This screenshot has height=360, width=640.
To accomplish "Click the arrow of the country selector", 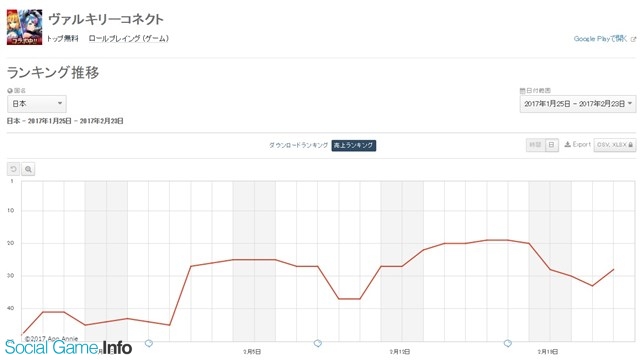I will click(x=60, y=103).
